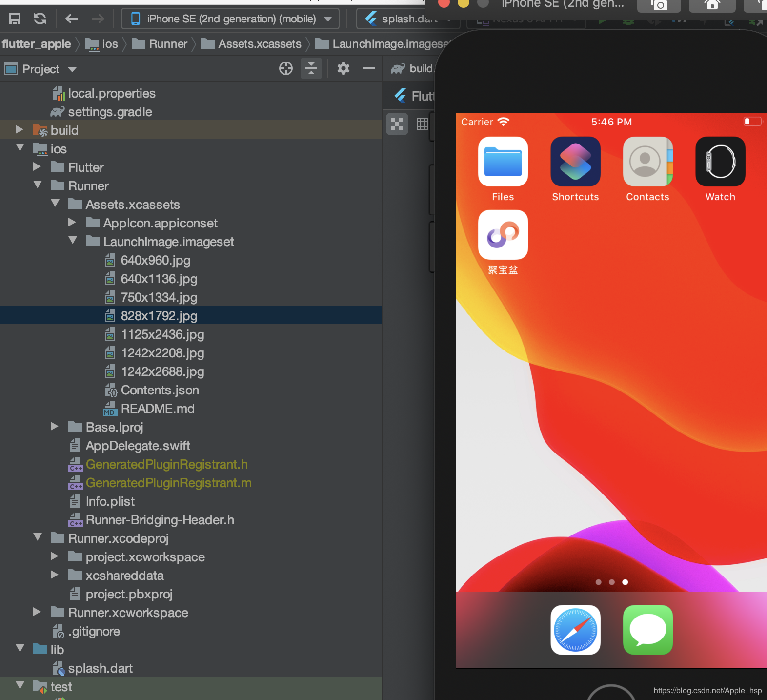Viewport: 767px width, 700px height.
Task: Open the Shortcuts app in simulator
Action: [x=575, y=162]
